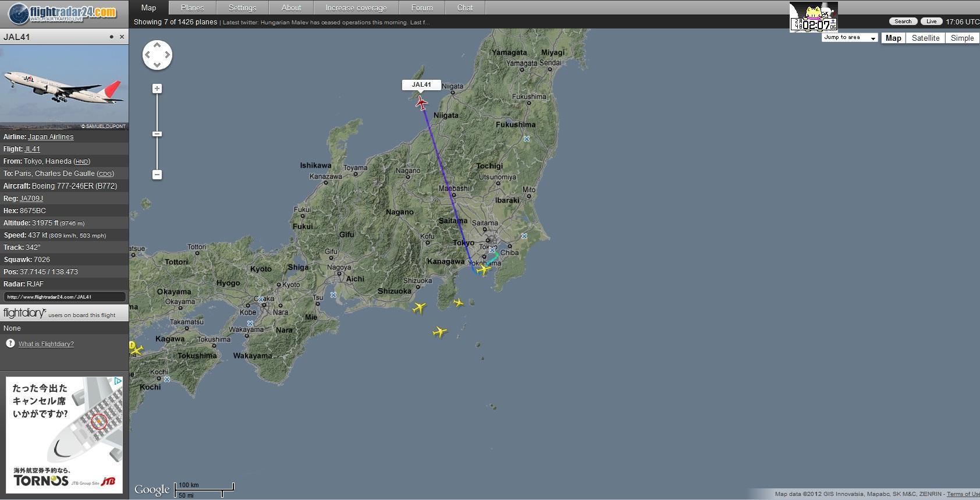Open the Forum tab

(x=422, y=8)
